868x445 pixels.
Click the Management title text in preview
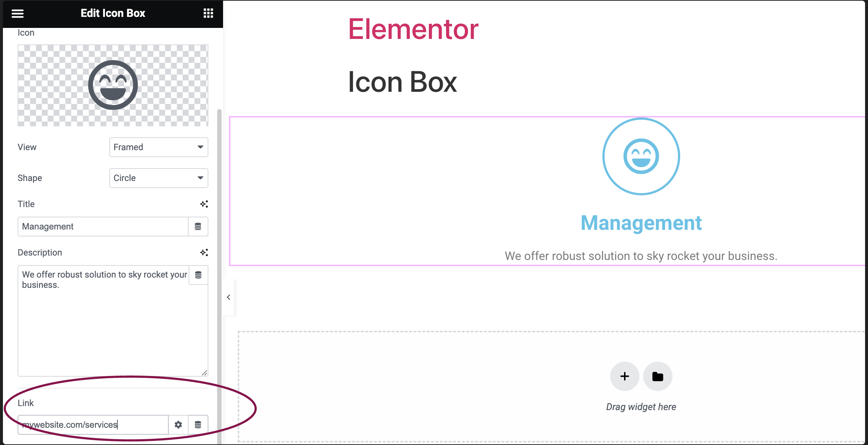641,222
